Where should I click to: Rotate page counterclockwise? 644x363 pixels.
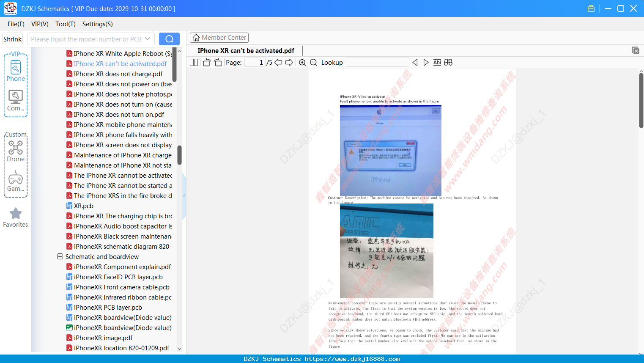[206, 63]
